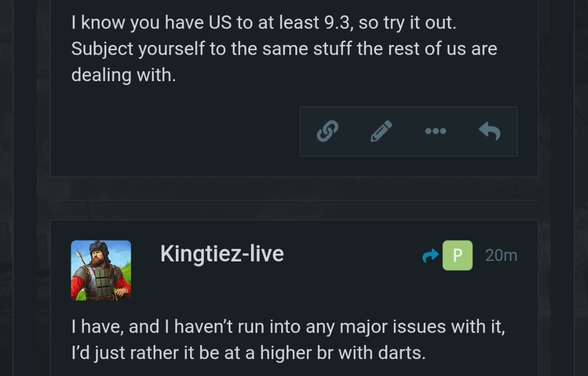
Task: Reply using the curved arrow icon
Action: pyautogui.click(x=489, y=131)
